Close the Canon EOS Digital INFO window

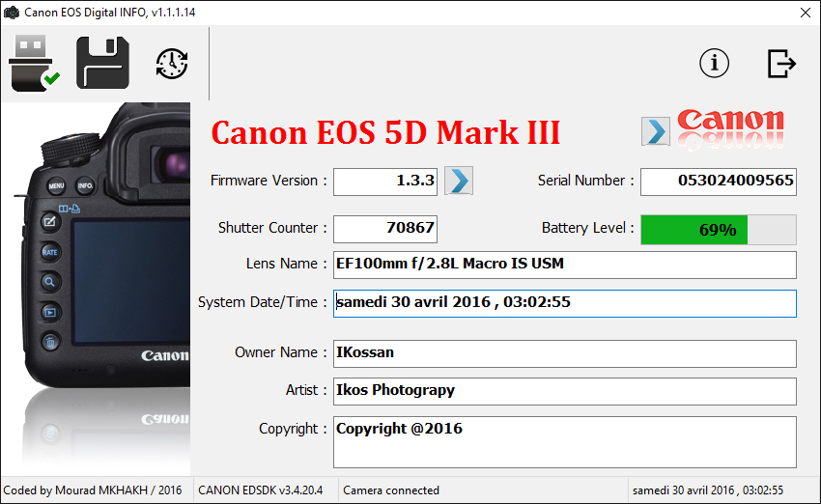tap(806, 13)
